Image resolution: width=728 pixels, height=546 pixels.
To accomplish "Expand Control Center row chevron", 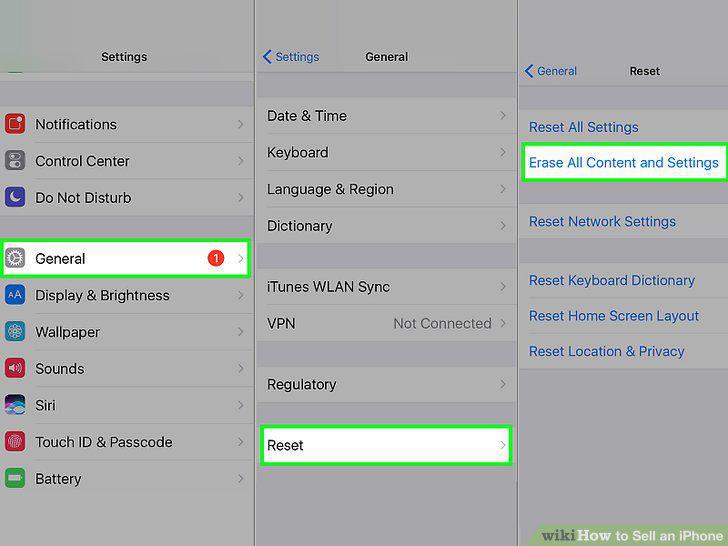I will click(240, 161).
